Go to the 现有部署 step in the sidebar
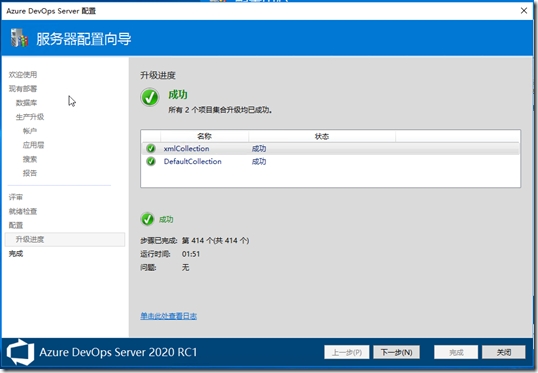Image resolution: width=538 pixels, height=373 pixels. click(x=23, y=89)
